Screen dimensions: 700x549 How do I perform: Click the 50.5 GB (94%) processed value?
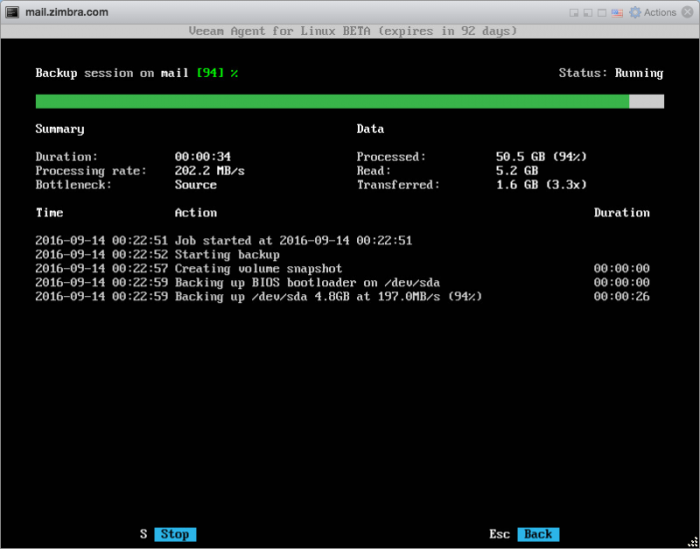pyautogui.click(x=541, y=157)
